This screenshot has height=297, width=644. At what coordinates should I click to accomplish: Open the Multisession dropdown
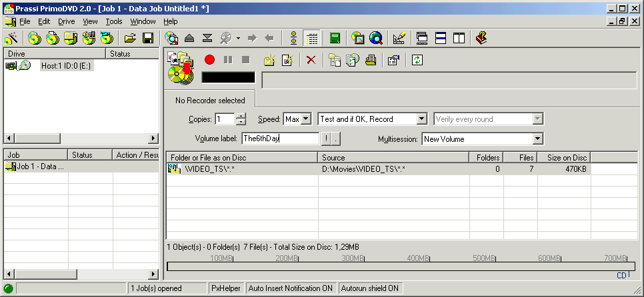click(537, 139)
